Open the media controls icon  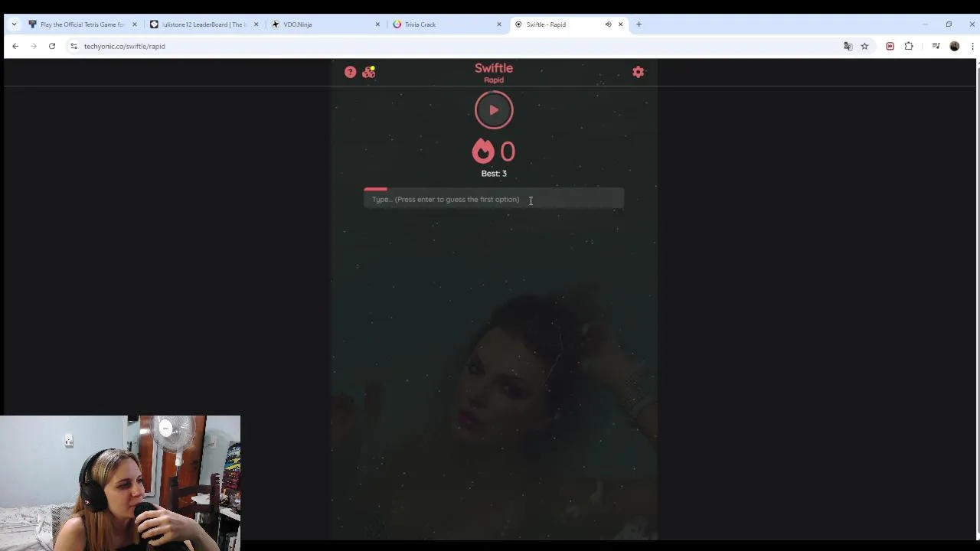[x=936, y=46]
